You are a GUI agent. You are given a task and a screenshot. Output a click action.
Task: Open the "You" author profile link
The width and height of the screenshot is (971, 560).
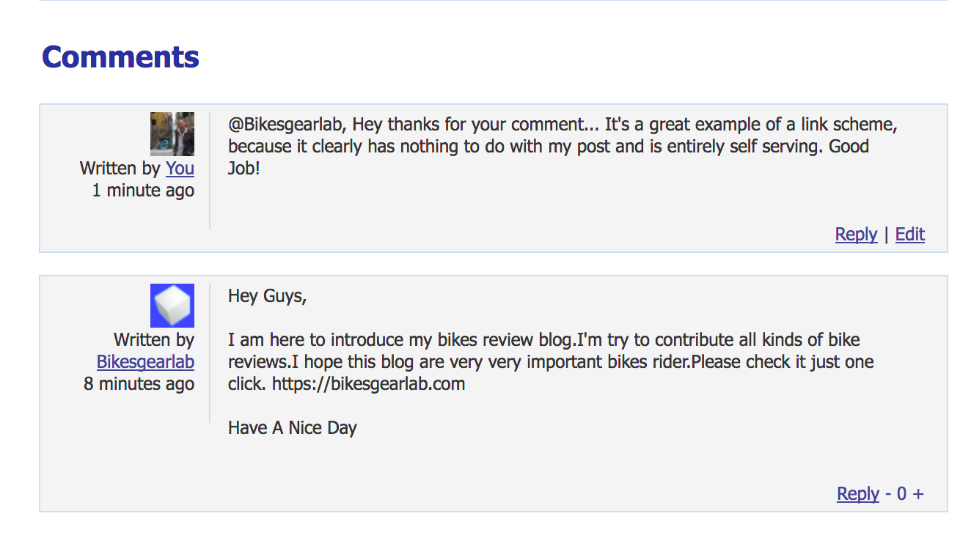coord(180,169)
